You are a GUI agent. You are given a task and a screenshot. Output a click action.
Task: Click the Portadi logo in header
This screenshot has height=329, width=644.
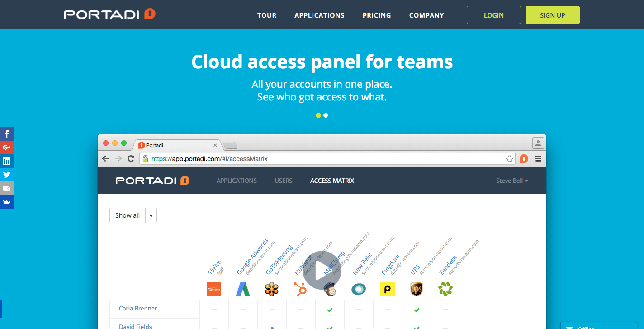tap(110, 14)
